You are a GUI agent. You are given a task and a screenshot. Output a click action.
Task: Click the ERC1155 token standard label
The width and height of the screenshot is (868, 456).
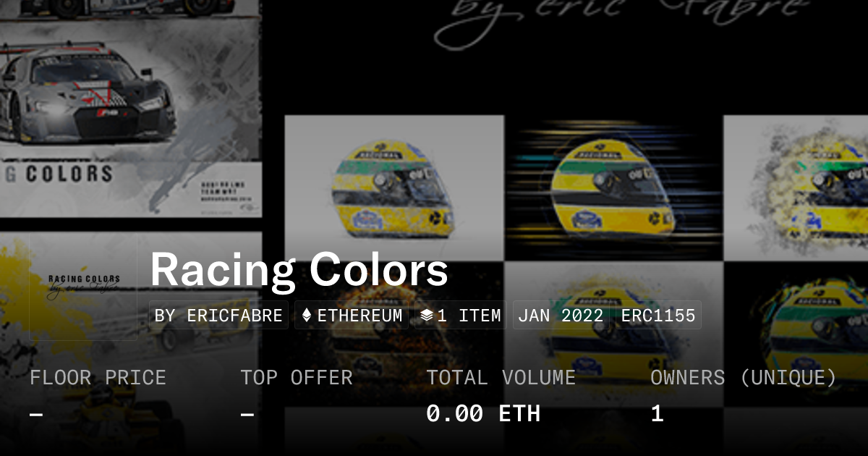pyautogui.click(x=658, y=316)
